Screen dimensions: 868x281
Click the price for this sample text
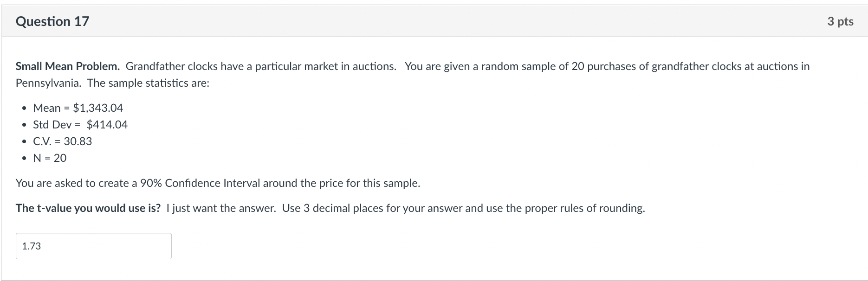369,183
